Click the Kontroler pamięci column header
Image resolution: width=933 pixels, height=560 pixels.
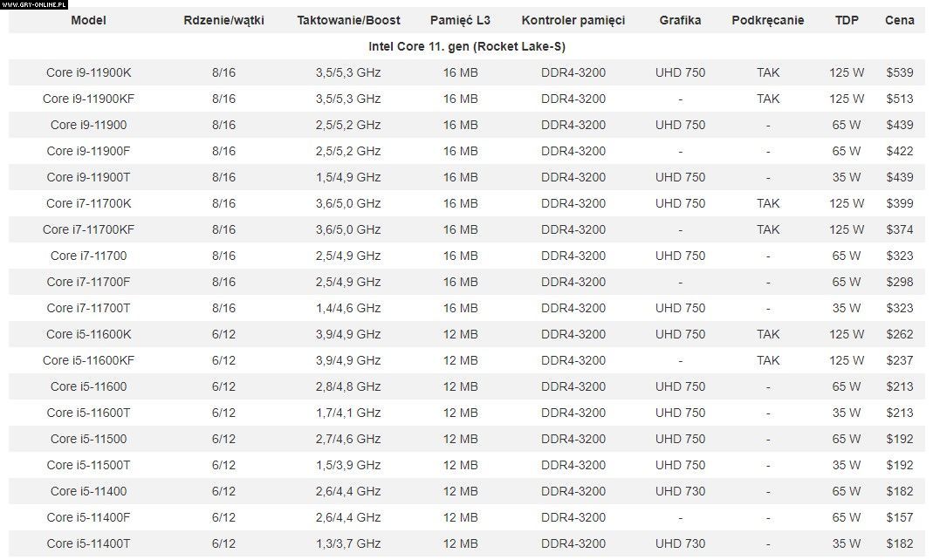[573, 20]
